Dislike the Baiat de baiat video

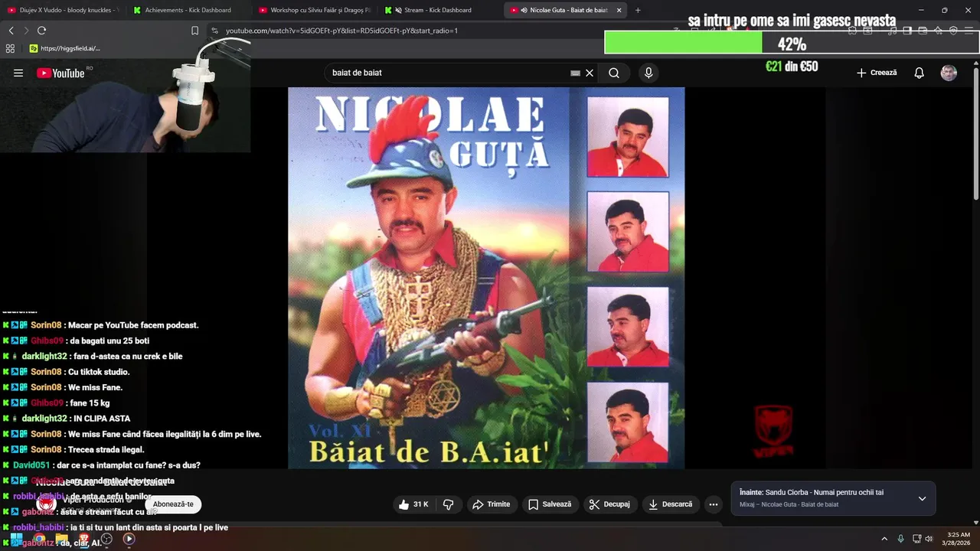pos(449,504)
